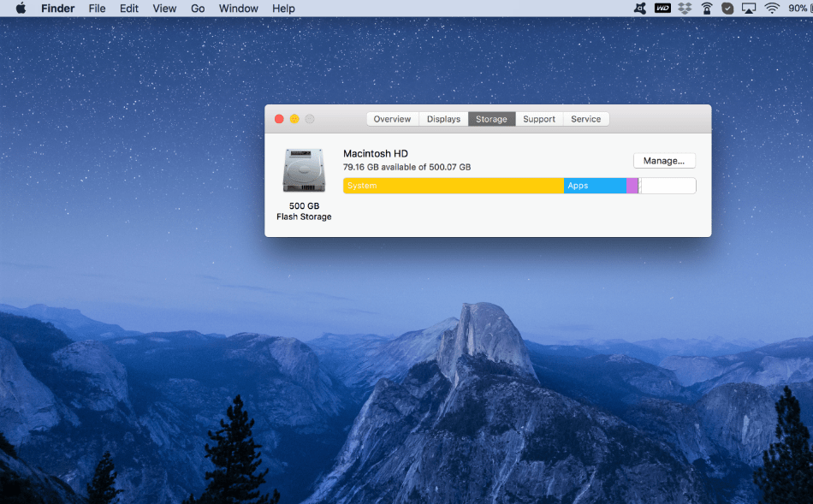Screen dimensions: 813x504
Task: Open the Window menu
Action: [x=239, y=9]
